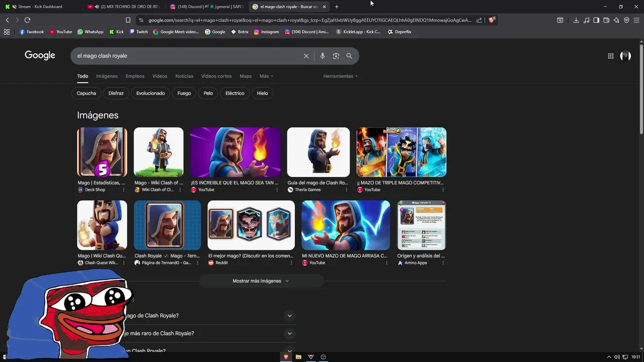Clear the search box with the X icon
This screenshot has width=644, height=362.
point(306,56)
